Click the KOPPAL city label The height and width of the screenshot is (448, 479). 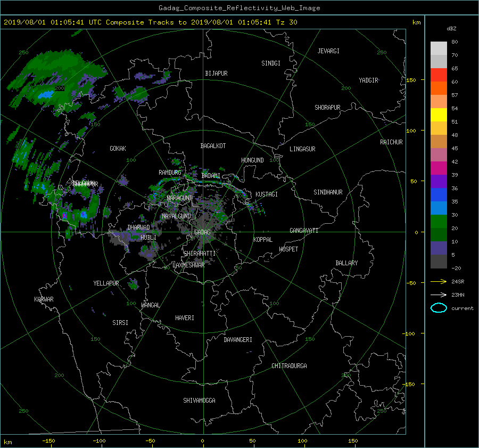[263, 239]
